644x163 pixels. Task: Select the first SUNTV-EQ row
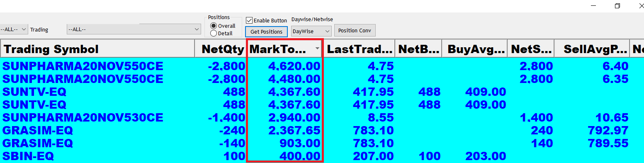(x=322, y=92)
